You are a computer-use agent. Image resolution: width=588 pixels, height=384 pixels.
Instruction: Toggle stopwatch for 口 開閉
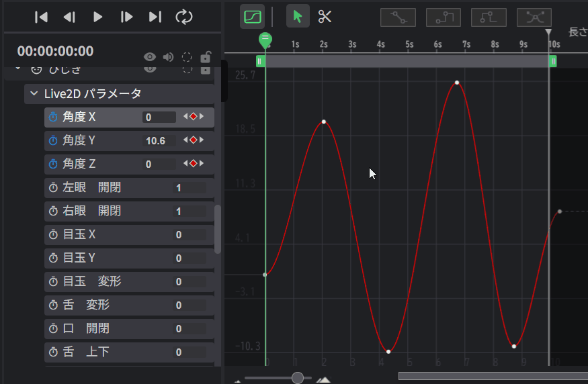(53, 328)
